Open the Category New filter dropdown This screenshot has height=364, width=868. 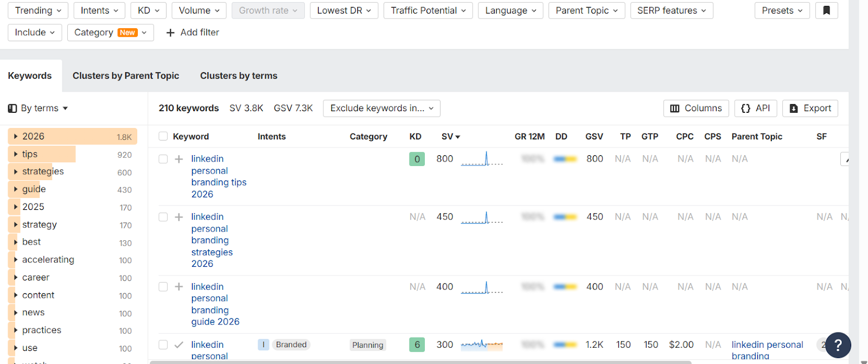(111, 33)
